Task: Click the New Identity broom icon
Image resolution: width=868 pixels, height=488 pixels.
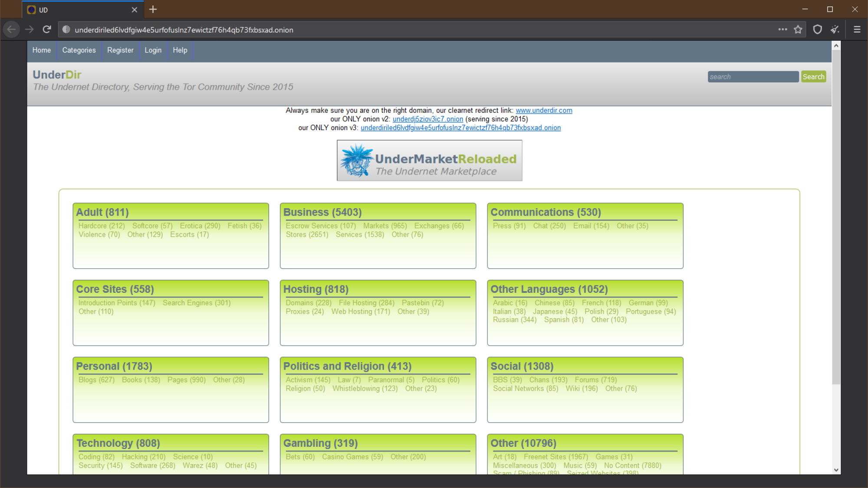Action: coord(835,29)
